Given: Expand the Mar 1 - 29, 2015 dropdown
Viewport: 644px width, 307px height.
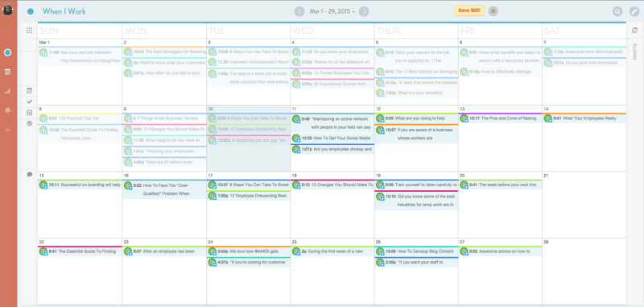Looking at the screenshot, I should (x=332, y=11).
